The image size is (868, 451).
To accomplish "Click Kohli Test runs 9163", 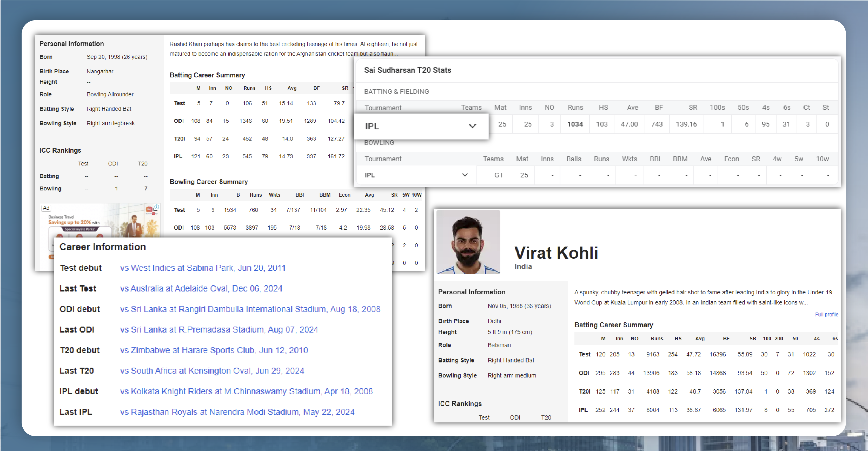I will coord(653,354).
